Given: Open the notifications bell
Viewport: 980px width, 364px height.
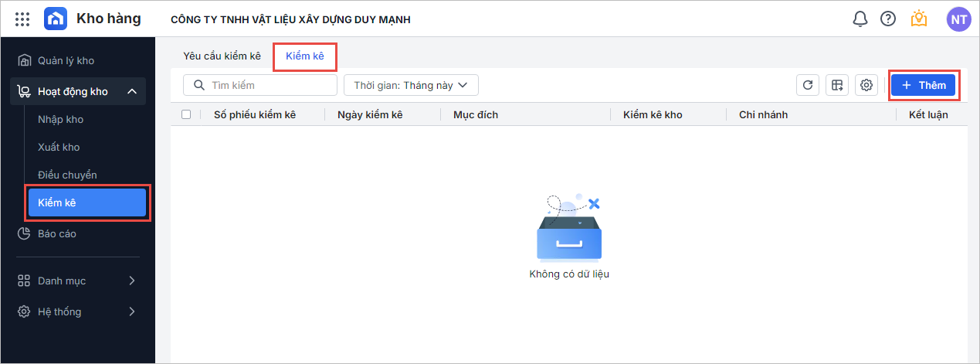Looking at the screenshot, I should [860, 19].
